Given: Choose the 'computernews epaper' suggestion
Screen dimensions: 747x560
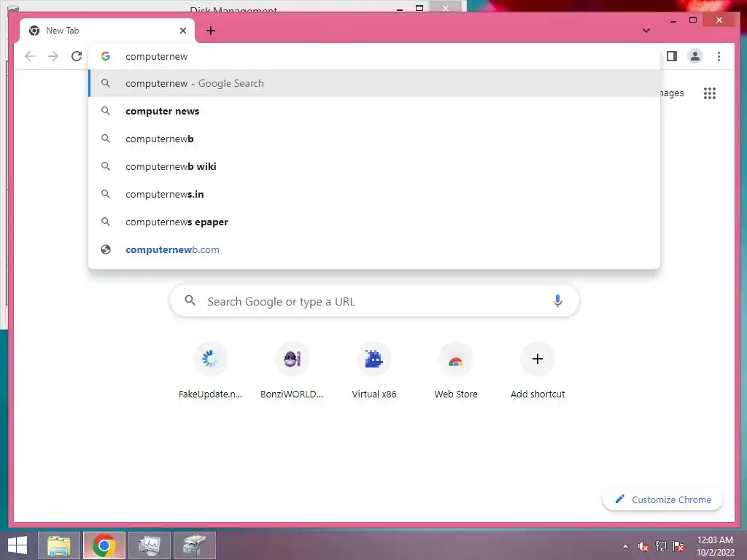Looking at the screenshot, I should (x=374, y=222).
